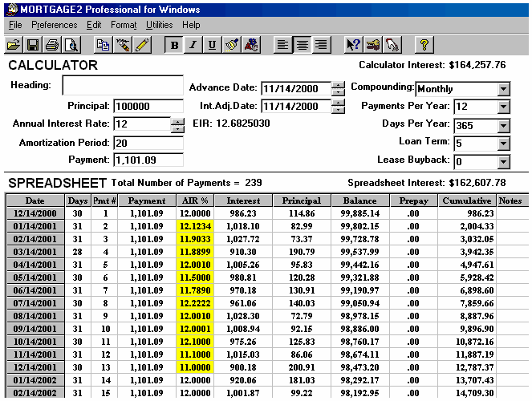Image resolution: width=532 pixels, height=401 pixels.
Task: Click the yellow pencil edit icon
Action: point(142,45)
